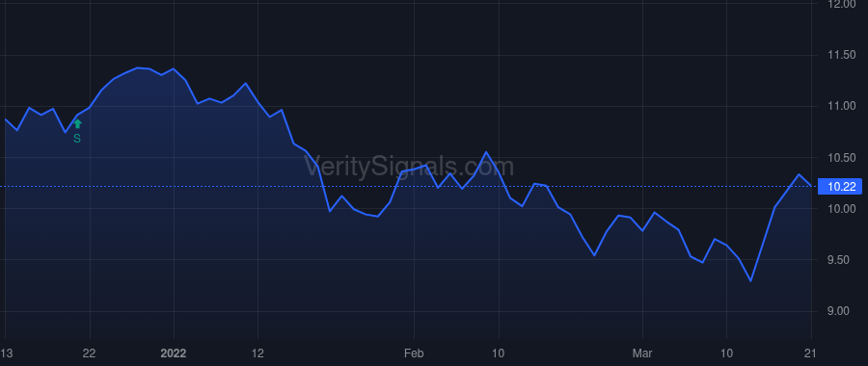The height and width of the screenshot is (366, 868).
Task: Click the 12 date label on time axis
Action: tap(258, 353)
